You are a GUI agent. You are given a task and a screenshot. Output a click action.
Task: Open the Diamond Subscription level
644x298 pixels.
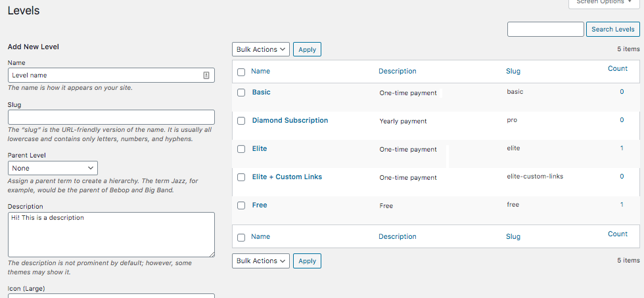290,120
